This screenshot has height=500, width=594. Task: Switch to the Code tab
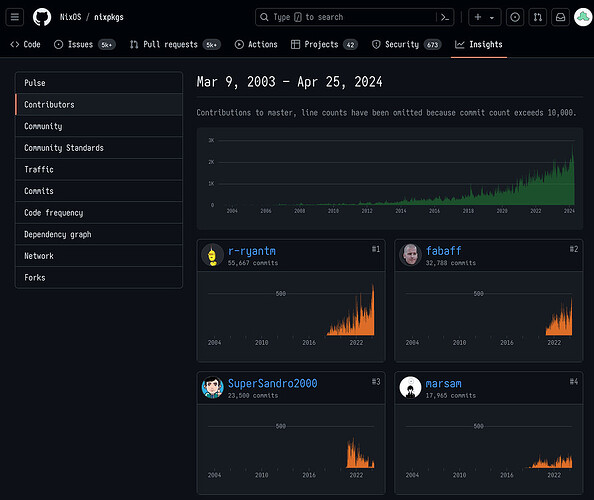click(25, 44)
